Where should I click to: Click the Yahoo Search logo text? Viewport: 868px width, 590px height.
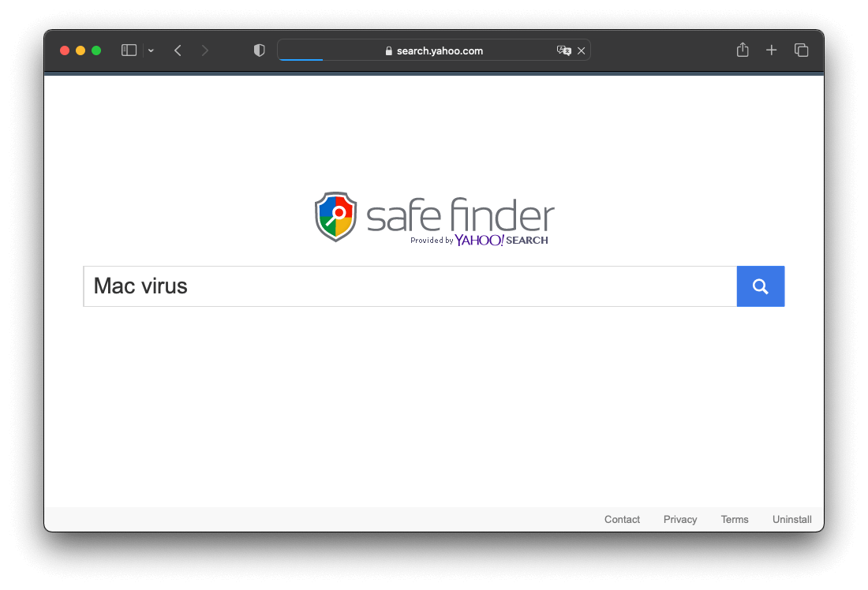tap(502, 241)
